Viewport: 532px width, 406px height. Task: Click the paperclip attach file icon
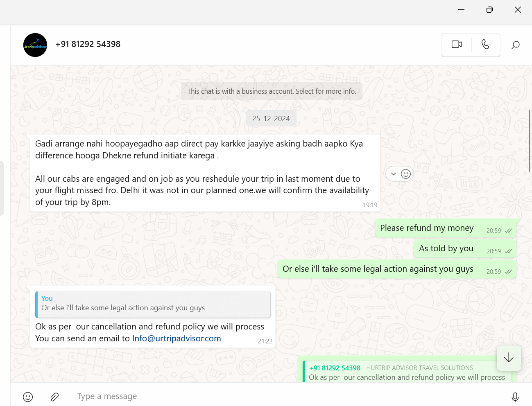[x=54, y=397]
